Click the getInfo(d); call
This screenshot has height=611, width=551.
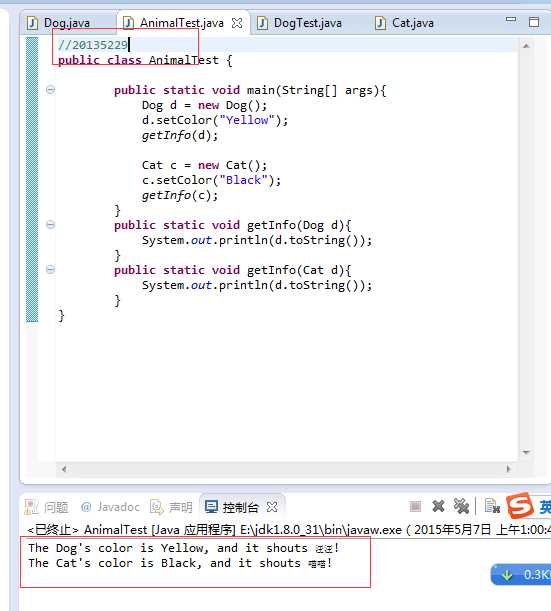point(180,135)
